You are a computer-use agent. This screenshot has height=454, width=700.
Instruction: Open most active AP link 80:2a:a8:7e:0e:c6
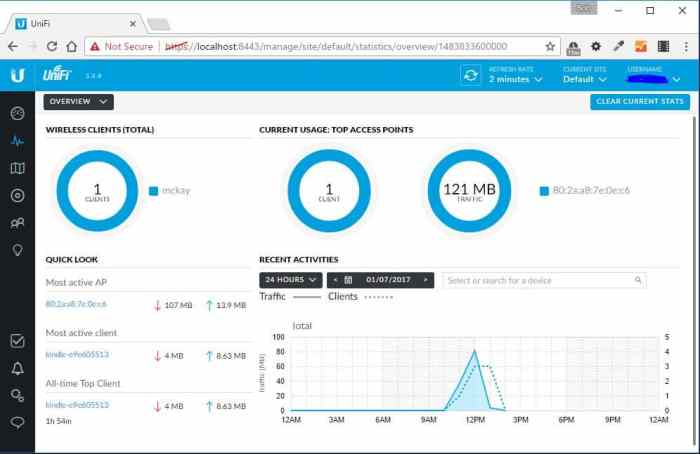(76, 304)
